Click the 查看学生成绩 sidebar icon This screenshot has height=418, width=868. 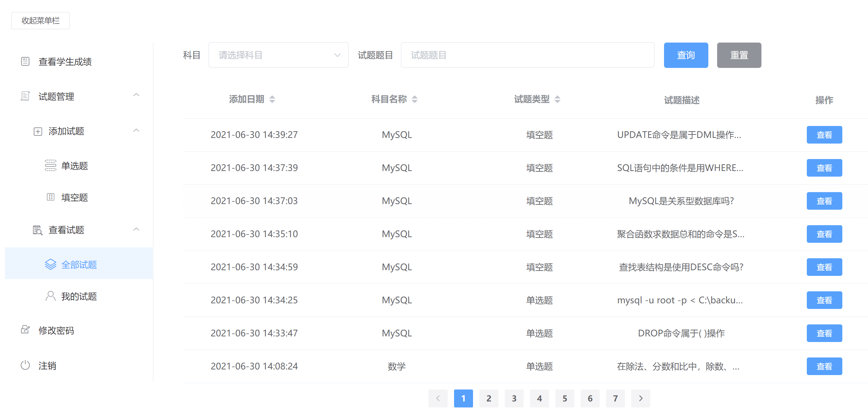click(x=25, y=61)
